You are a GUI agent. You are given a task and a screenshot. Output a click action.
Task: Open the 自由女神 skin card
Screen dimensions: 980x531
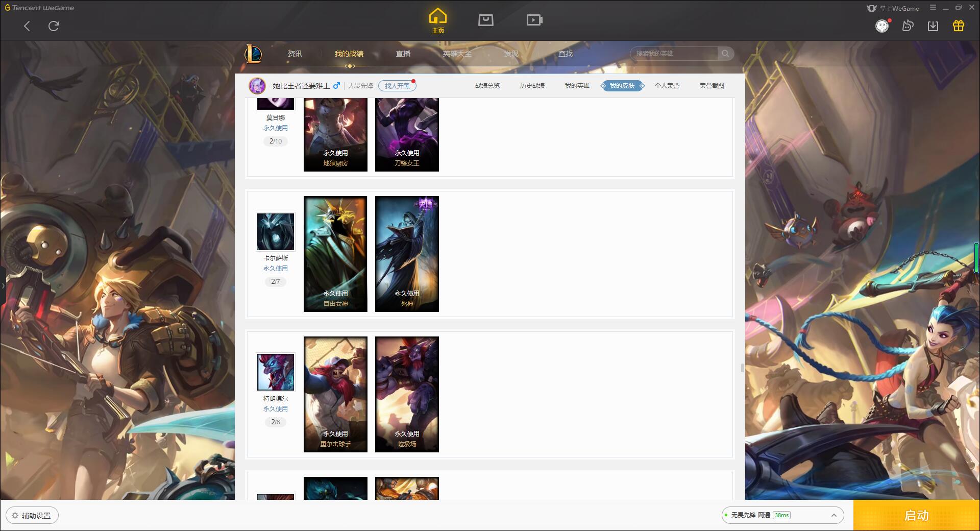[335, 254]
